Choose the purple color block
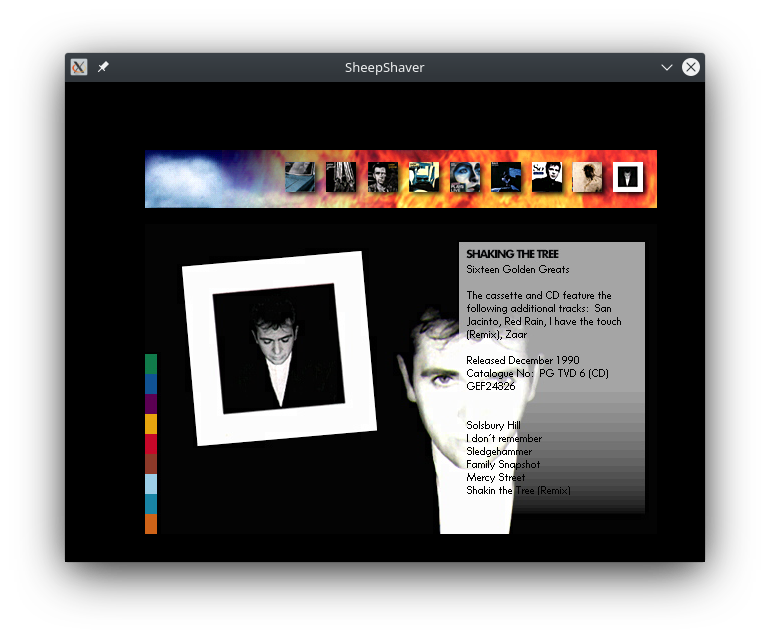 point(151,404)
